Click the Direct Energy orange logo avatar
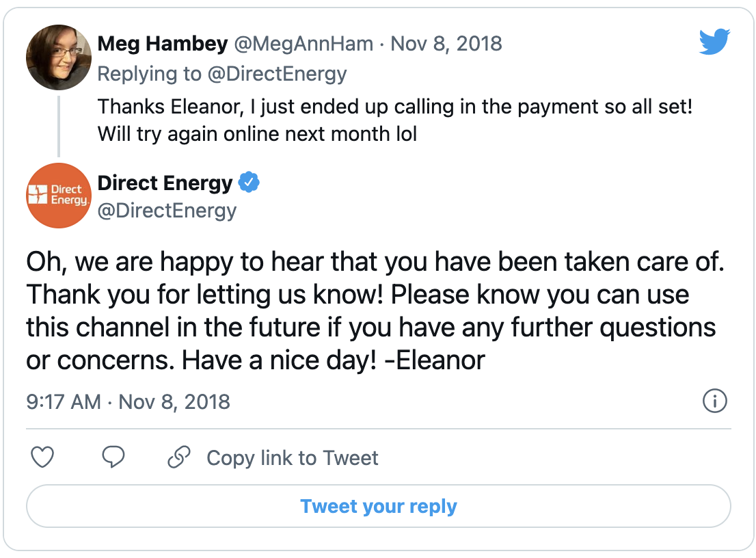 click(59, 196)
